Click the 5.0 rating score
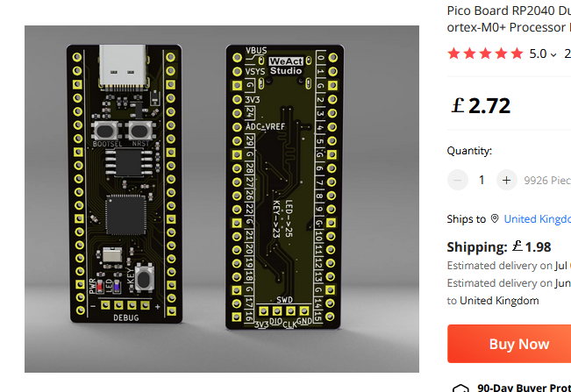 pos(538,53)
